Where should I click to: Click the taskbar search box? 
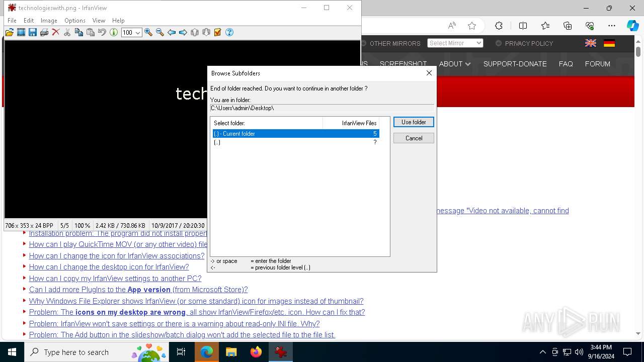pos(97,352)
